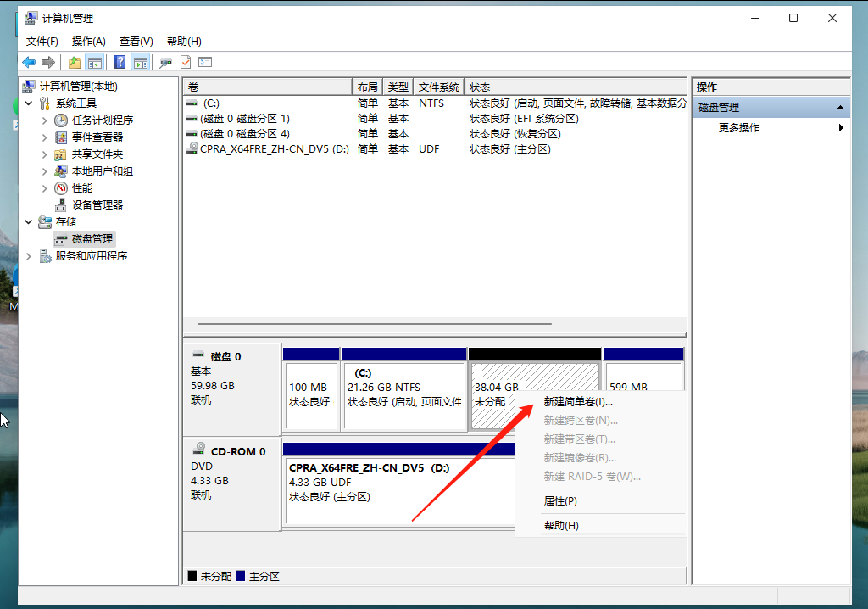Image resolution: width=868 pixels, height=609 pixels.
Task: Toggle the console tree pane icon
Action: (x=94, y=61)
